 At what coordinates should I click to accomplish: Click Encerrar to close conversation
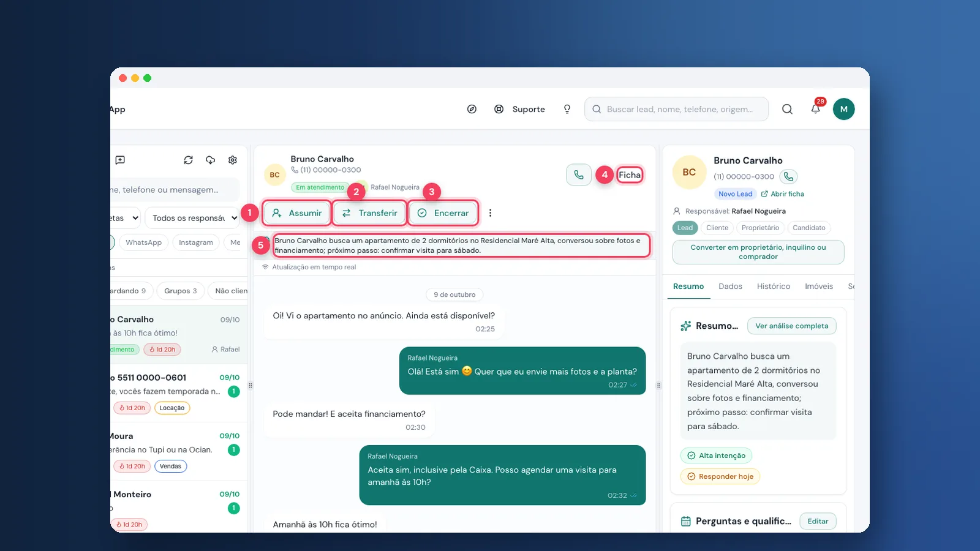click(x=443, y=213)
